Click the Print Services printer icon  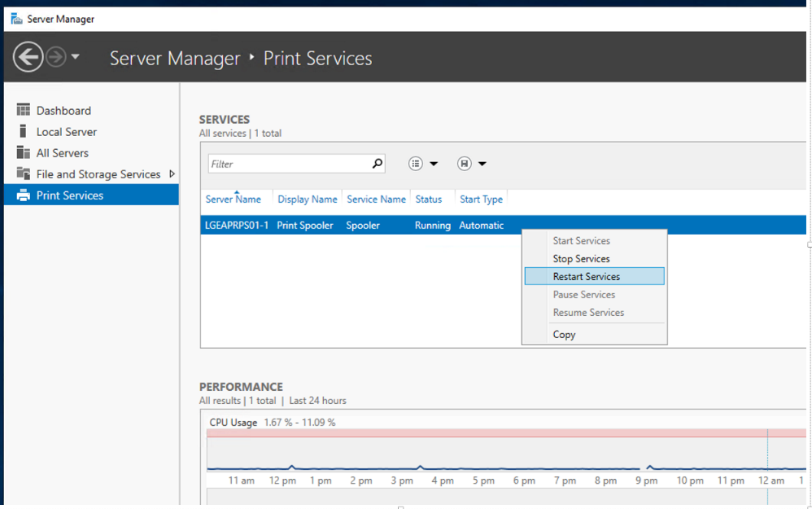pos(24,195)
